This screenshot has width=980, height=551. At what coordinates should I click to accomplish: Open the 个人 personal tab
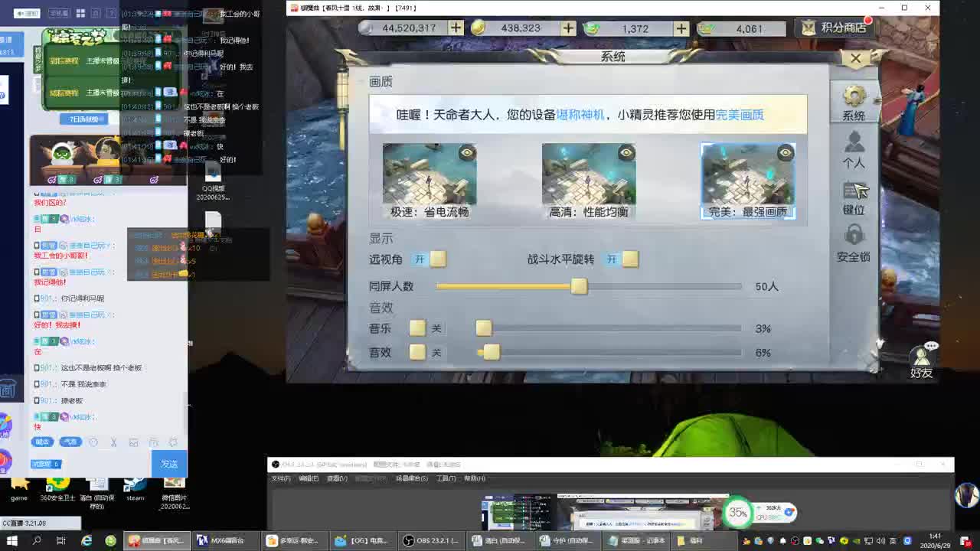pyautogui.click(x=854, y=150)
